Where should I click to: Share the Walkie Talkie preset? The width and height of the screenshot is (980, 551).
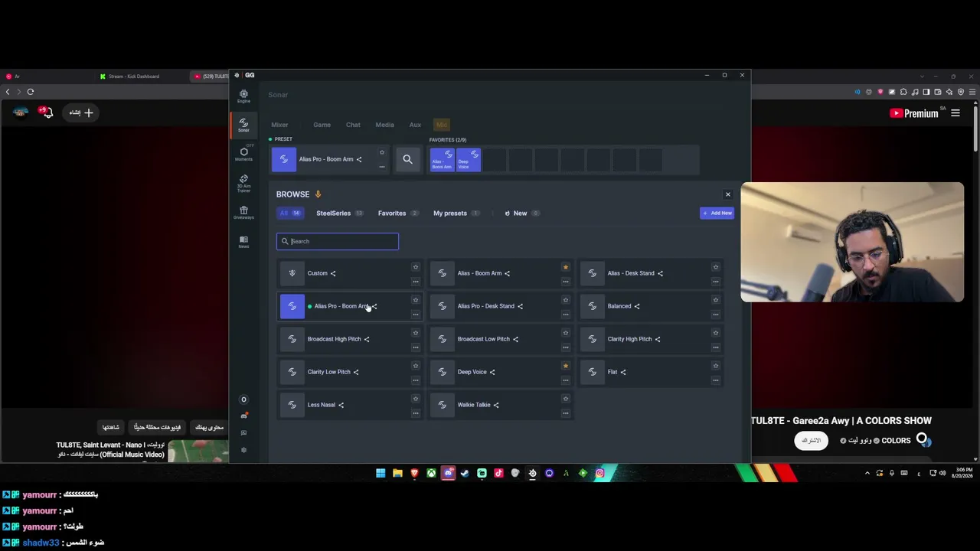[496, 405]
